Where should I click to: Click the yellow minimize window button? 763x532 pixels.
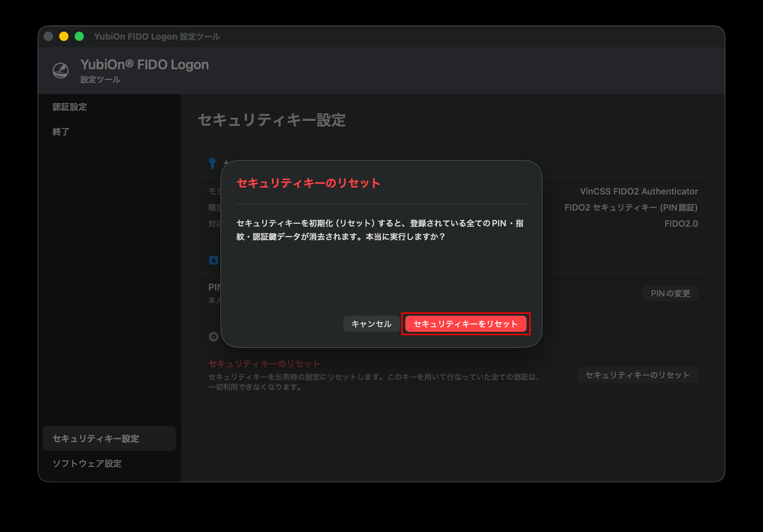(64, 36)
